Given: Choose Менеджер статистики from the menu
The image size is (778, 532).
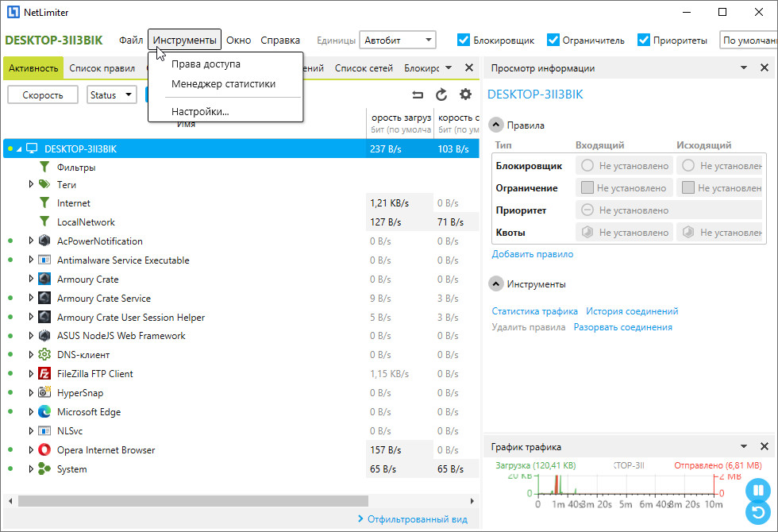Looking at the screenshot, I should [223, 83].
